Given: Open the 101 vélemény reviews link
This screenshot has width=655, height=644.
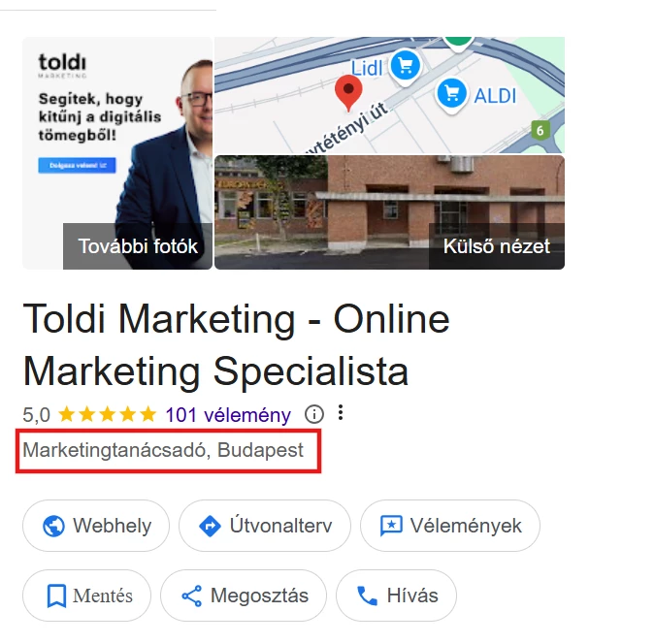Looking at the screenshot, I should (228, 415).
